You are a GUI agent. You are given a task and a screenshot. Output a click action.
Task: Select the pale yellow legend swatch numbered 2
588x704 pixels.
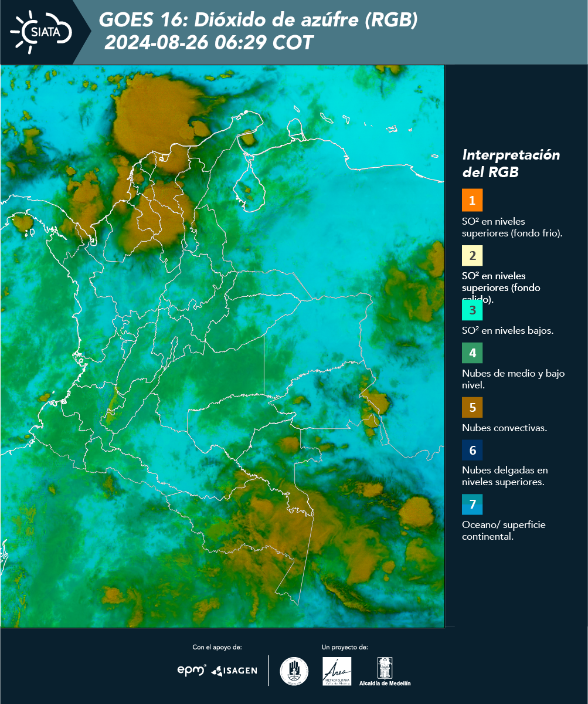[472, 255]
